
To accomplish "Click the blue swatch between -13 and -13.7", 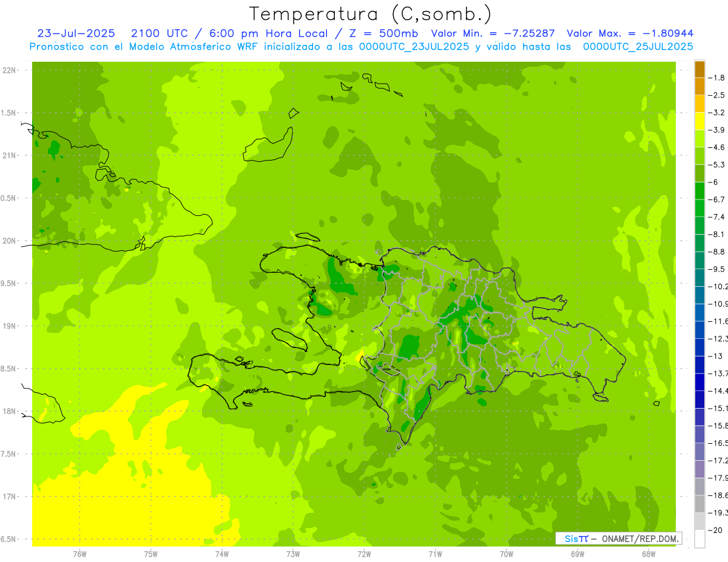I will pos(699,364).
